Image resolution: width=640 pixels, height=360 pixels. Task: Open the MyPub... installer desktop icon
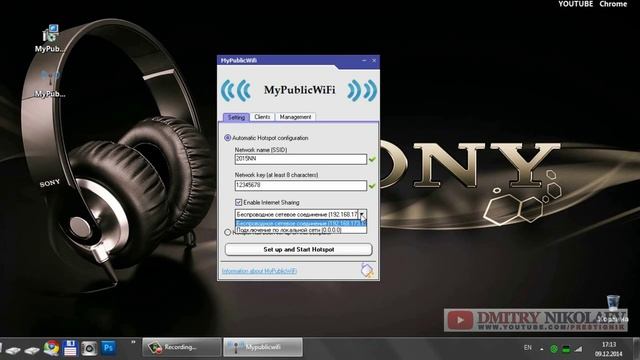tap(50, 39)
